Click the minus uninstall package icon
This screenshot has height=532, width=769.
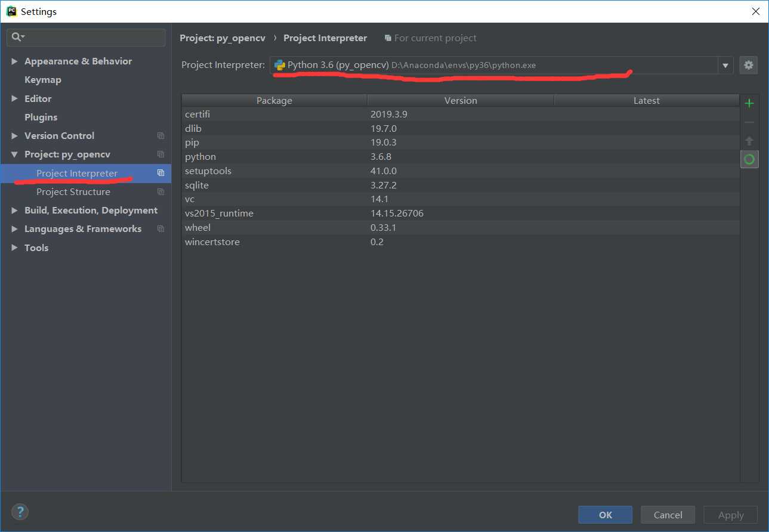[749, 122]
